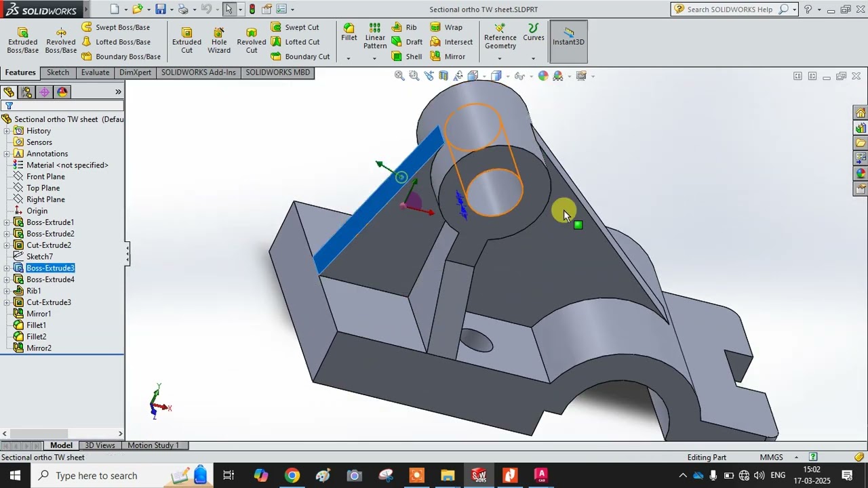Click the Intersect tool
The width and height of the screenshot is (868, 488).
[452, 42]
